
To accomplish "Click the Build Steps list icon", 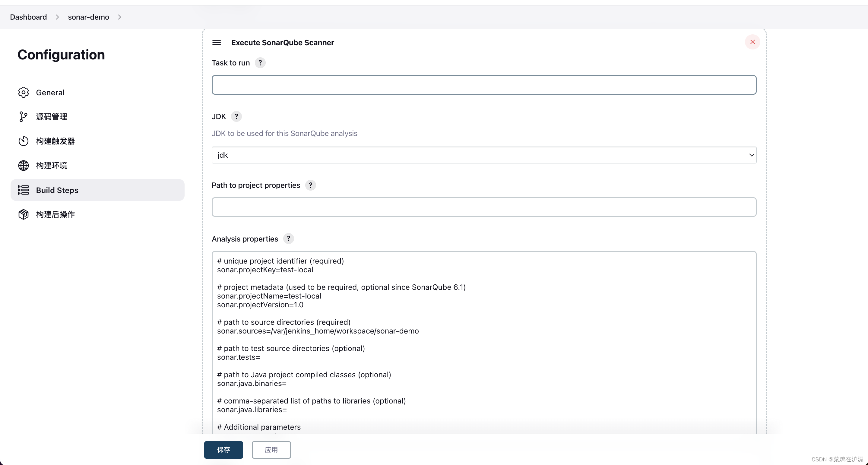I will pos(23,190).
